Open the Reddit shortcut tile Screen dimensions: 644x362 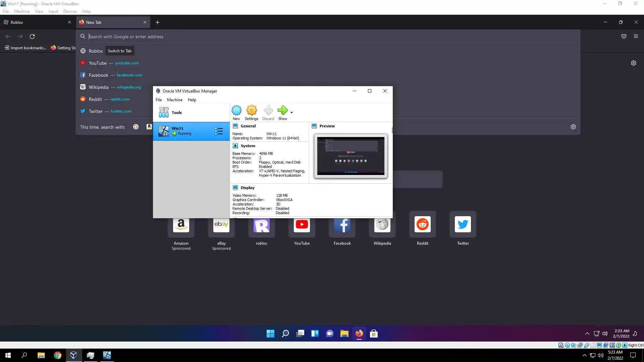[x=422, y=225]
